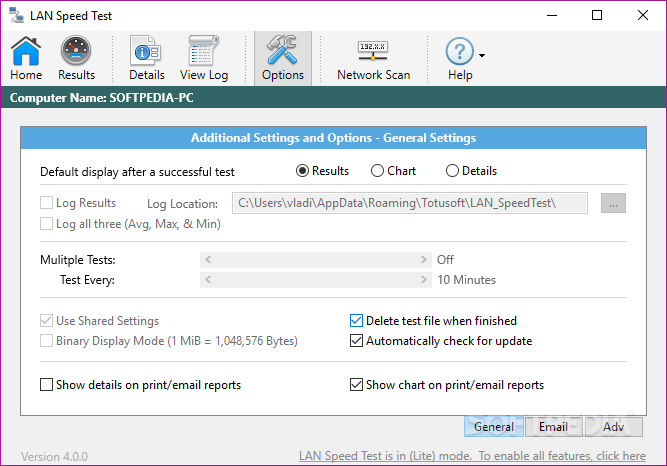667x466 pixels.
Task: Click right arrow of Multiple Tests slider
Action: click(x=423, y=260)
